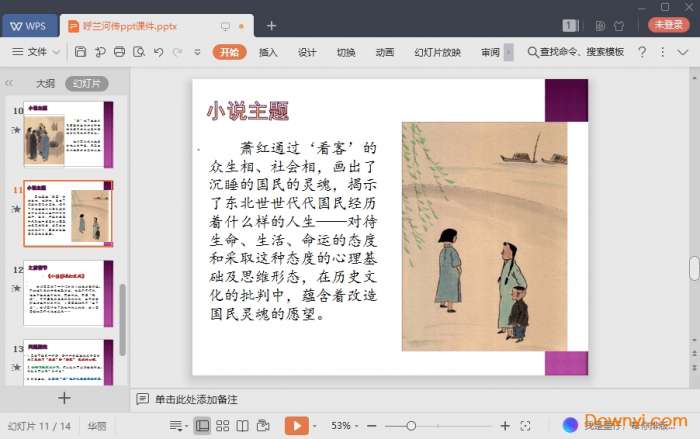Open the more options vertical dots menu
This screenshot has height=439, width=700.
[x=662, y=52]
